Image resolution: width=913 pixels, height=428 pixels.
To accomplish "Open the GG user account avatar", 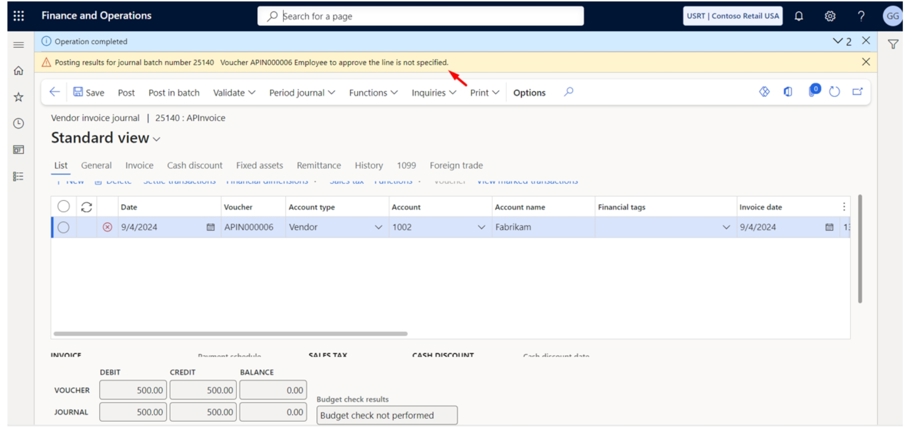I will [892, 16].
